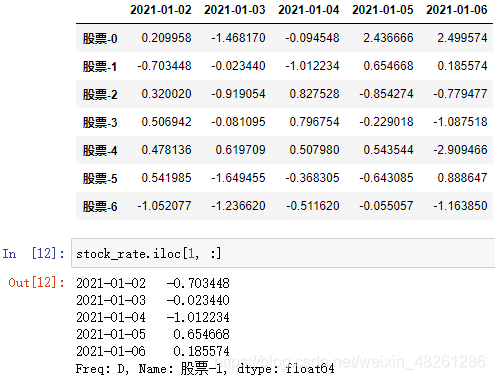Click cell value 0.827528
Viewport: 495px width, 380px height.
[314, 94]
